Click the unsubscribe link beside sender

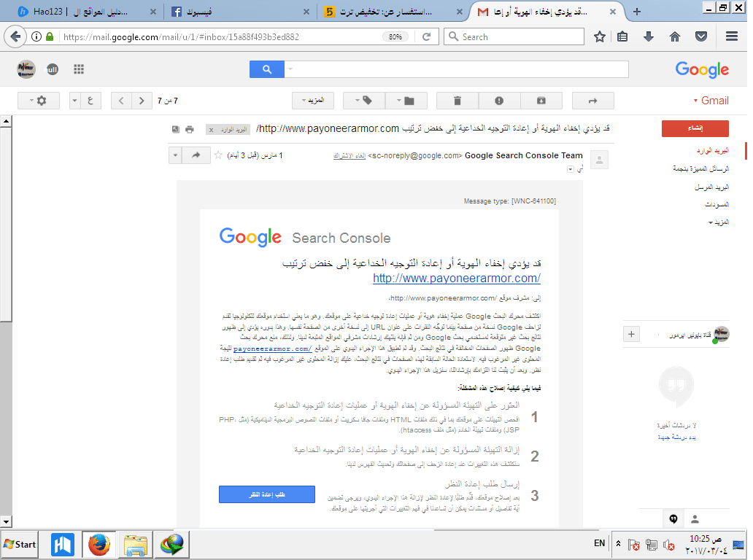click(350, 155)
